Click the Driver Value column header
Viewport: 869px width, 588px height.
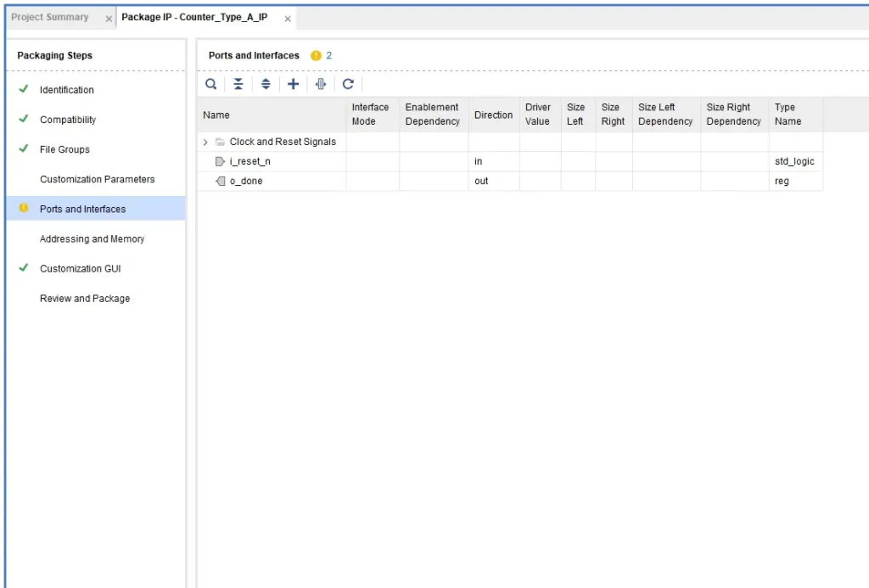(x=541, y=115)
